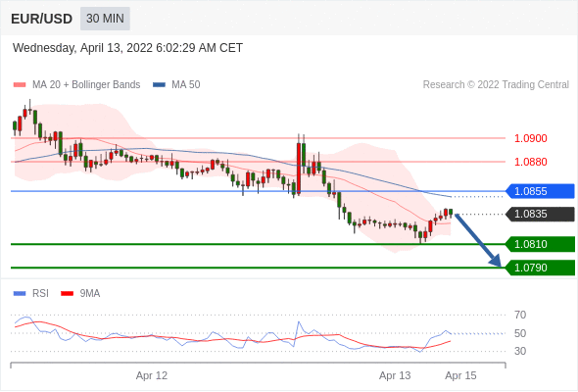Select the MA 20 + Bollinger Bands label
This screenshot has height=392, width=578.
[x=86, y=85]
